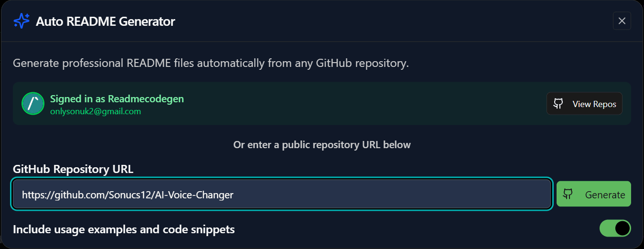Click the 'Generate professional README files' description
The width and height of the screenshot is (644, 249).
point(211,63)
